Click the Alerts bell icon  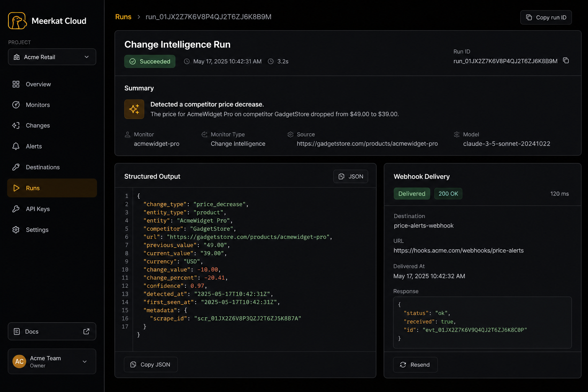point(16,146)
